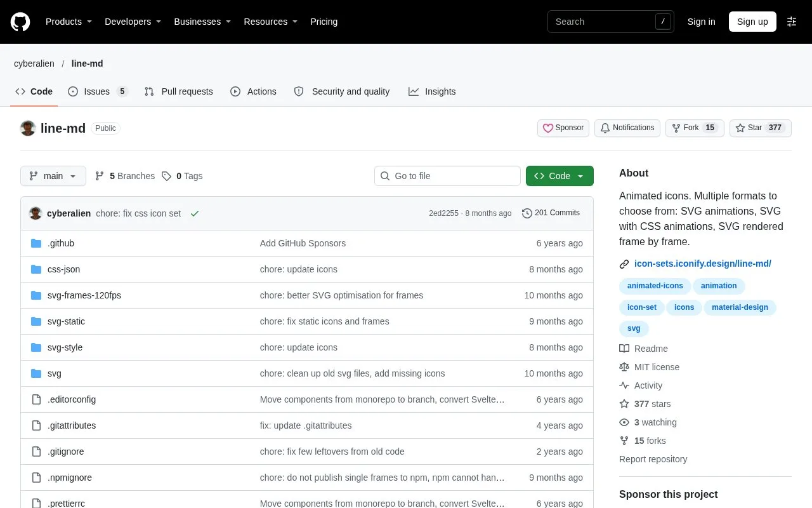The width and height of the screenshot is (812, 508).
Task: Click the eye icon beside 3 watching
Action: [624, 422]
